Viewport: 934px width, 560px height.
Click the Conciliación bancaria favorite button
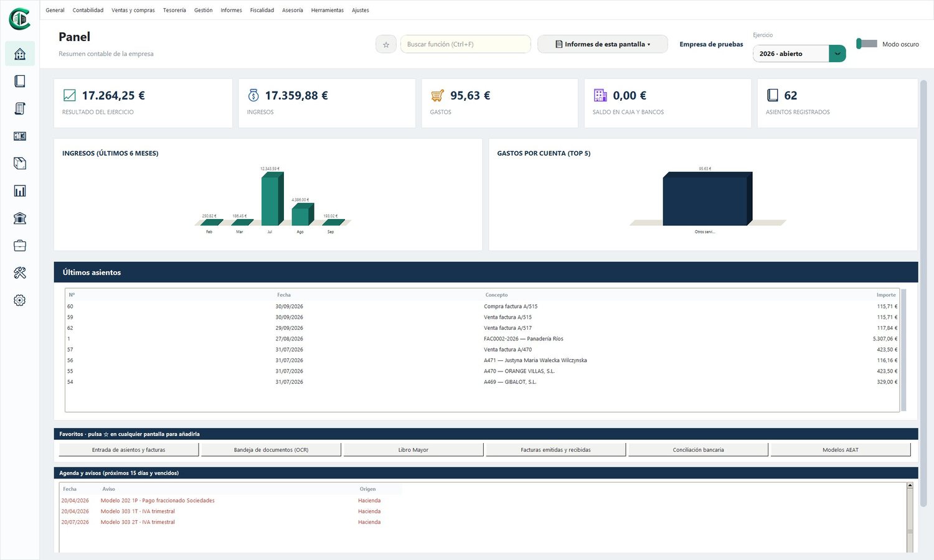699,450
